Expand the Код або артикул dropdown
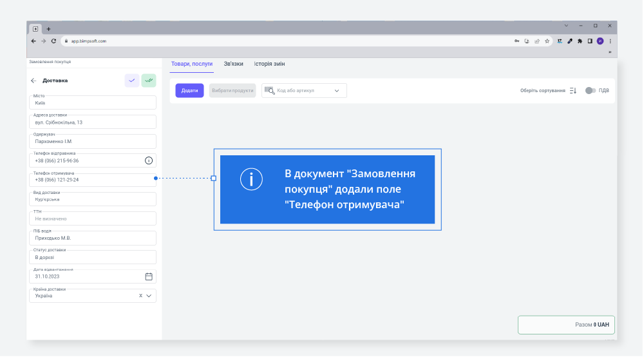 (336, 91)
